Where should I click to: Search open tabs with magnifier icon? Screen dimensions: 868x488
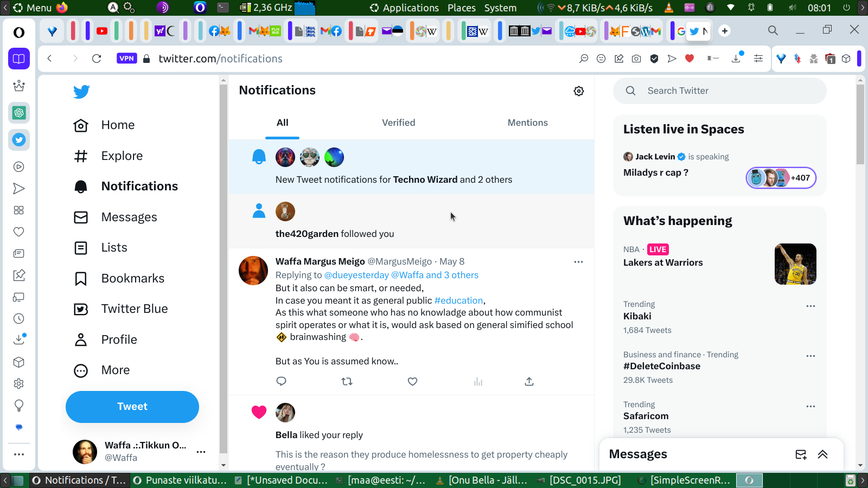coord(773,30)
